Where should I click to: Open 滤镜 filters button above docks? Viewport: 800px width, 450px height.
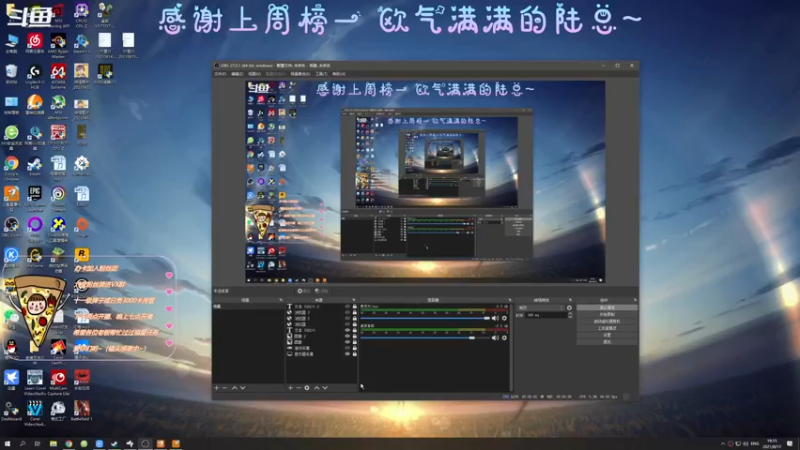(x=321, y=291)
